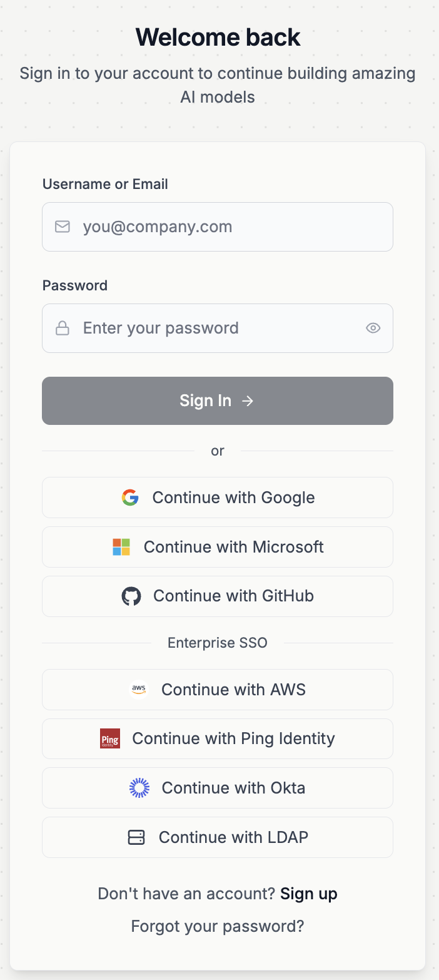Continue with Okta
Viewport: 439px width, 980px height.
[x=218, y=788]
